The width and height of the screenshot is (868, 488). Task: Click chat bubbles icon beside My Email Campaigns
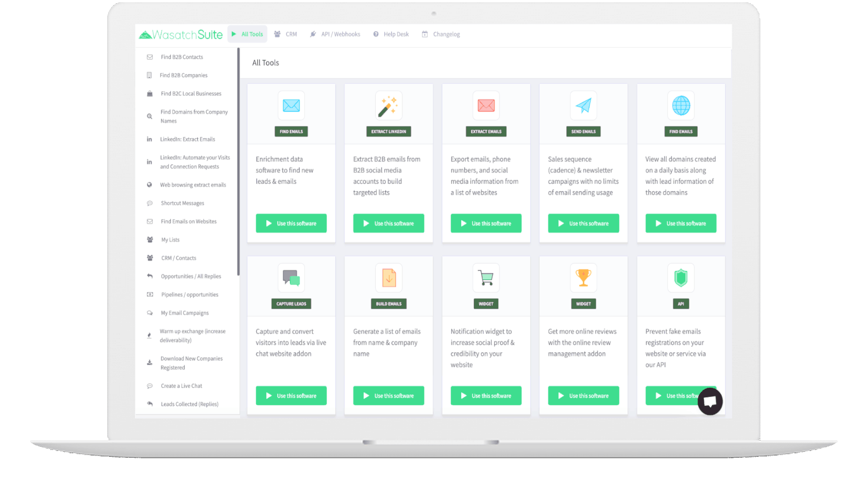[150, 313]
